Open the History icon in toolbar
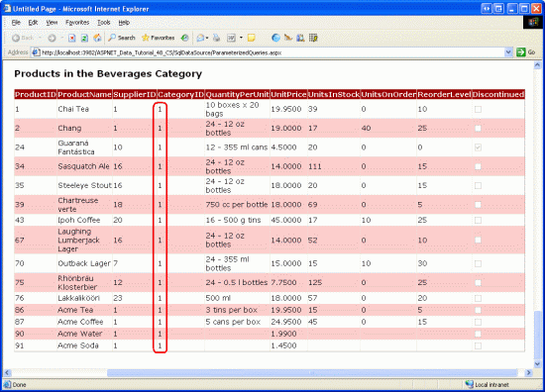545x392 pixels. [185, 38]
